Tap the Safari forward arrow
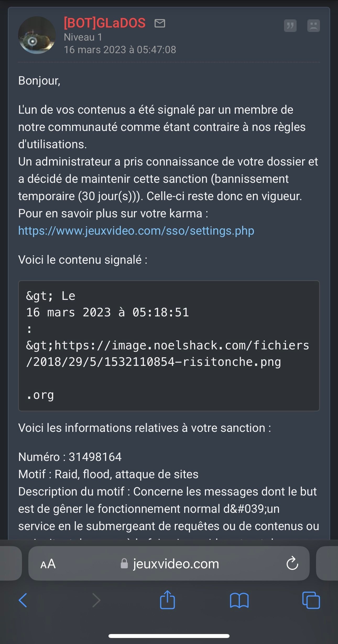The image size is (338, 644). pos(96,600)
